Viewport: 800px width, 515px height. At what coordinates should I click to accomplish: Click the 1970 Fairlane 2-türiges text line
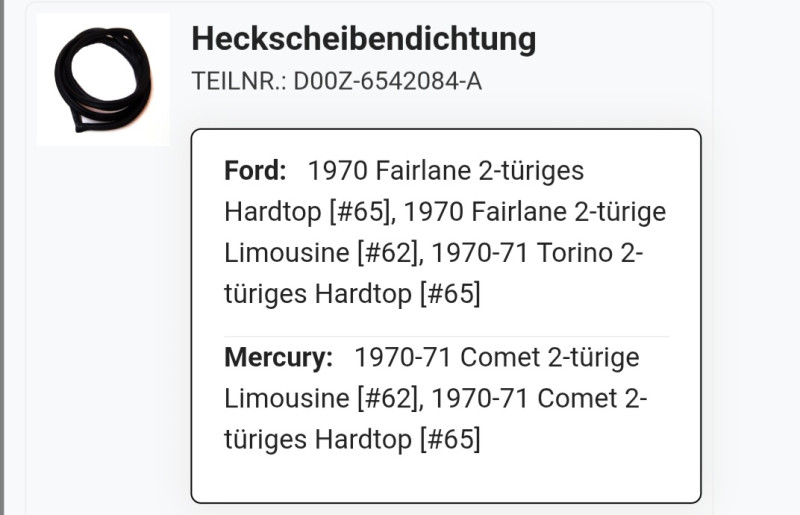coord(446,170)
